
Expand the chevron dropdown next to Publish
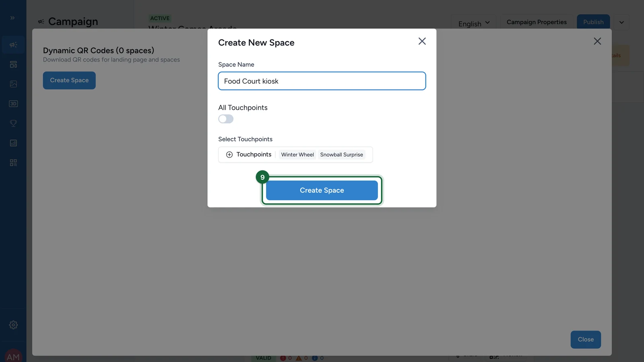(621, 22)
